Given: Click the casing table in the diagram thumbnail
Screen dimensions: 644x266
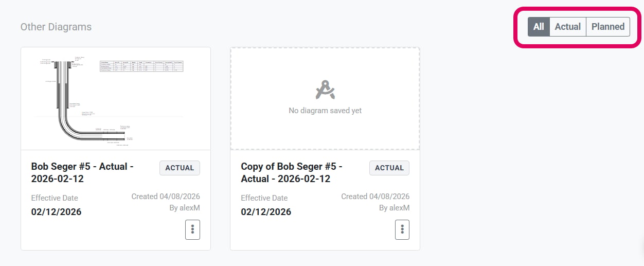Looking at the screenshot, I should 141,66.
